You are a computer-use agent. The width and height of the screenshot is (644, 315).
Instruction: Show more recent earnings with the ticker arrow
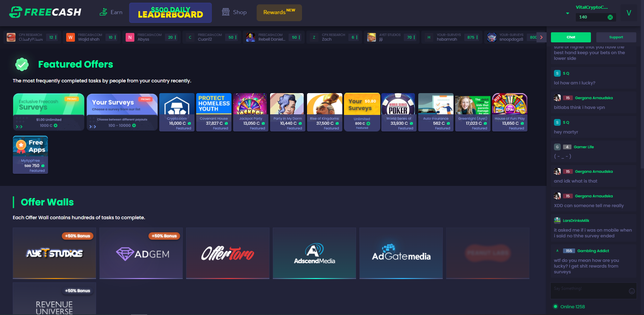[x=541, y=37]
